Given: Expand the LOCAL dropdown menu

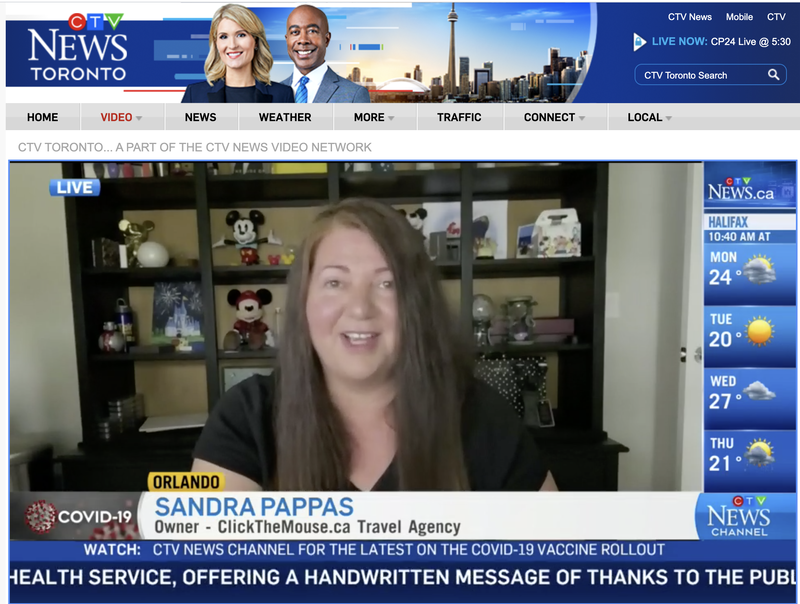Looking at the screenshot, I should (649, 117).
